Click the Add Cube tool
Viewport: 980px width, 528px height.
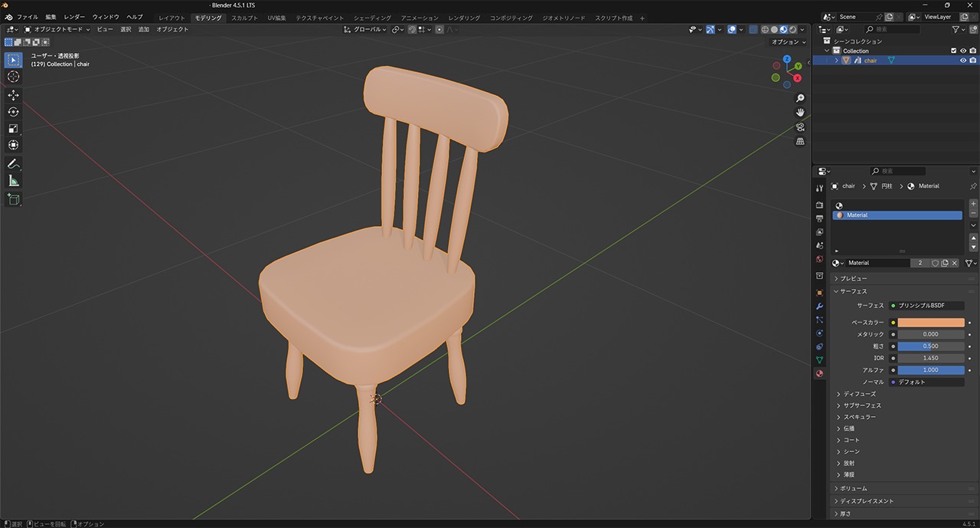pos(13,199)
